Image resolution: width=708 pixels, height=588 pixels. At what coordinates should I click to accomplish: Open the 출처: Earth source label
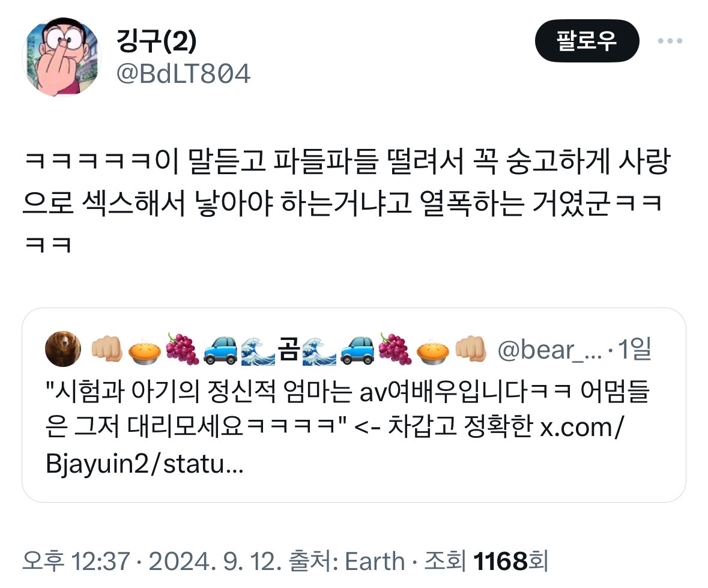(x=346, y=562)
